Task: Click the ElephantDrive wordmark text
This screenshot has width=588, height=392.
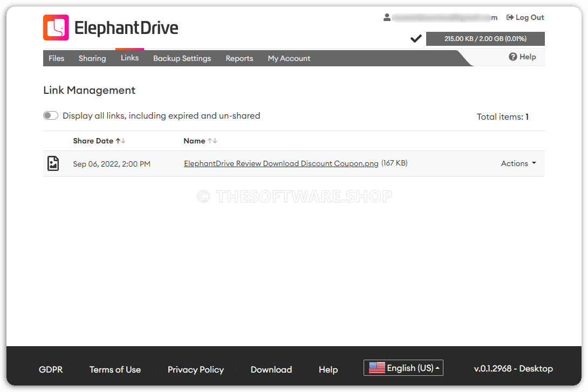Action: 126,27
